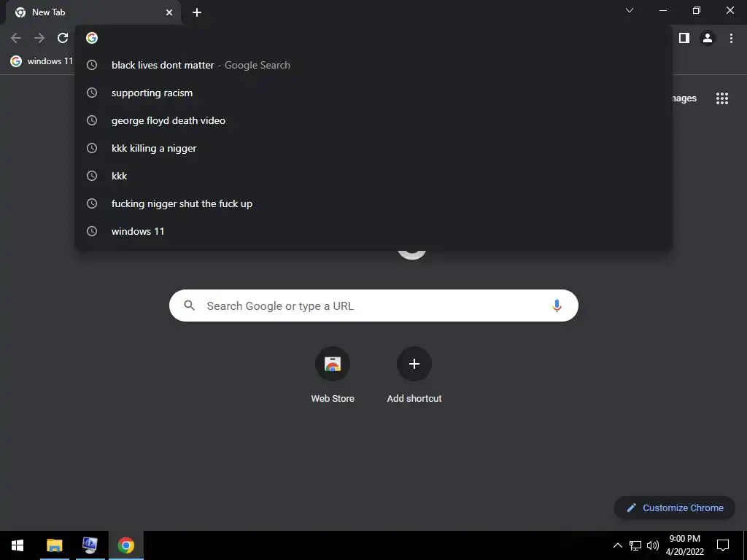
Task: Show hidden tray icons chevron
Action: click(x=617, y=545)
